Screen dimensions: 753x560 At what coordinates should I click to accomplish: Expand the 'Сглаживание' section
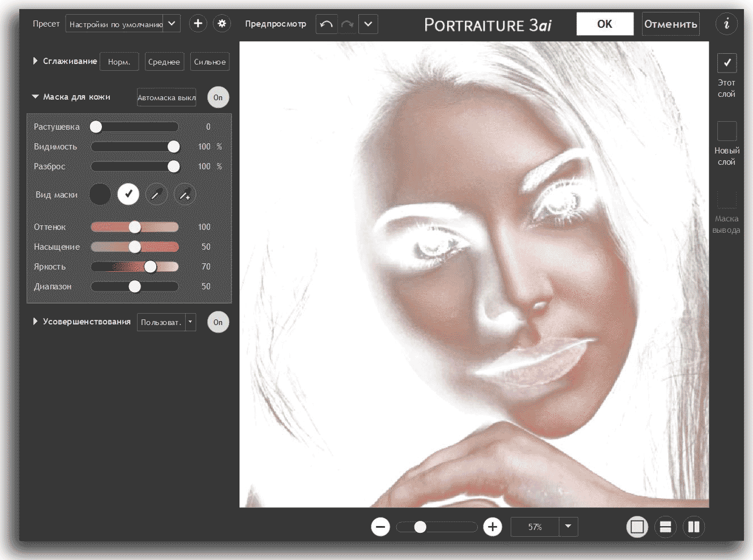point(35,61)
